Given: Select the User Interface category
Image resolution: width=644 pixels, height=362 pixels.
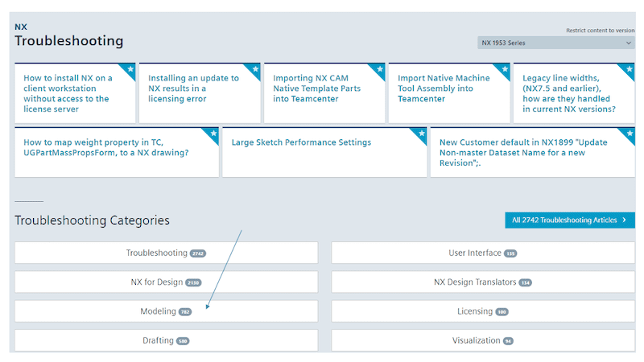Looking at the screenshot, I should [483, 253].
